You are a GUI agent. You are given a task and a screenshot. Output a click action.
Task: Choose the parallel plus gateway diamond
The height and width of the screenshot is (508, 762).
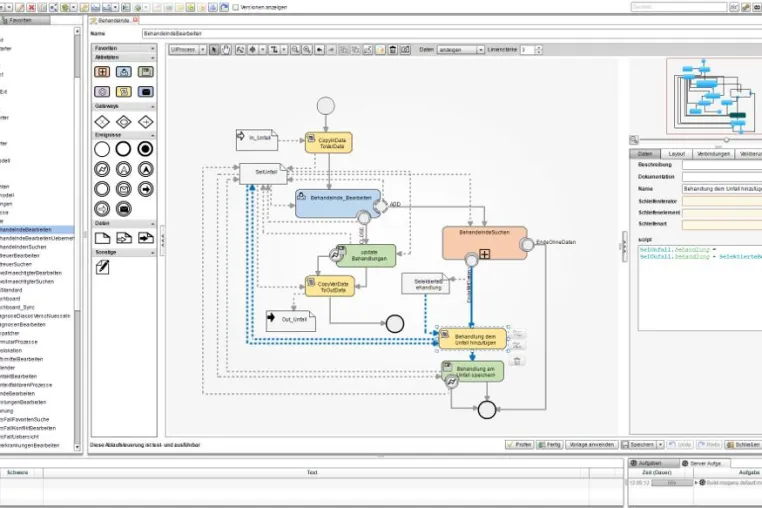[146, 122]
